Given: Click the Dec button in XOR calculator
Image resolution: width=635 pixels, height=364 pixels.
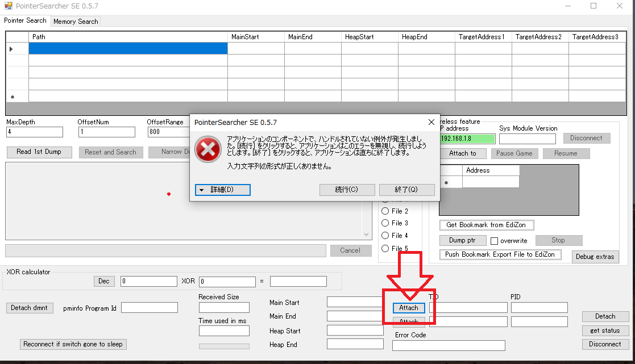Looking at the screenshot, I should [x=104, y=282].
